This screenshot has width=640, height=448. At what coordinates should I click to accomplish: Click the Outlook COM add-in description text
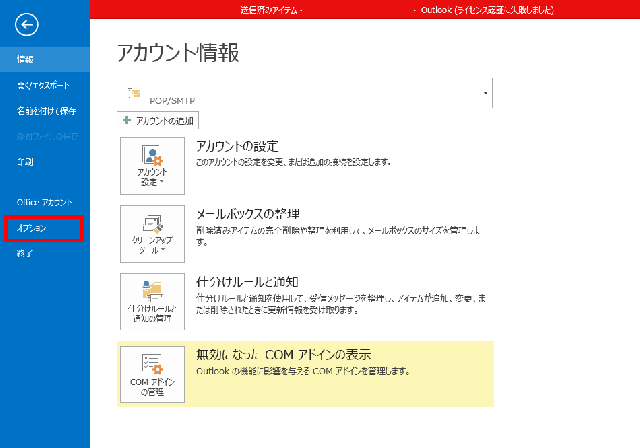tap(303, 371)
